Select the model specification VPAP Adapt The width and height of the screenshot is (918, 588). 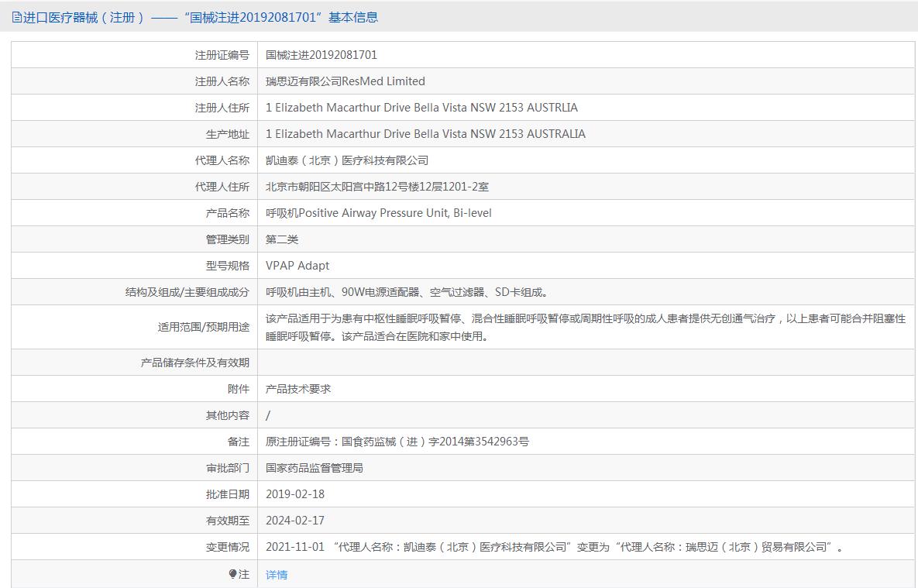pos(297,266)
